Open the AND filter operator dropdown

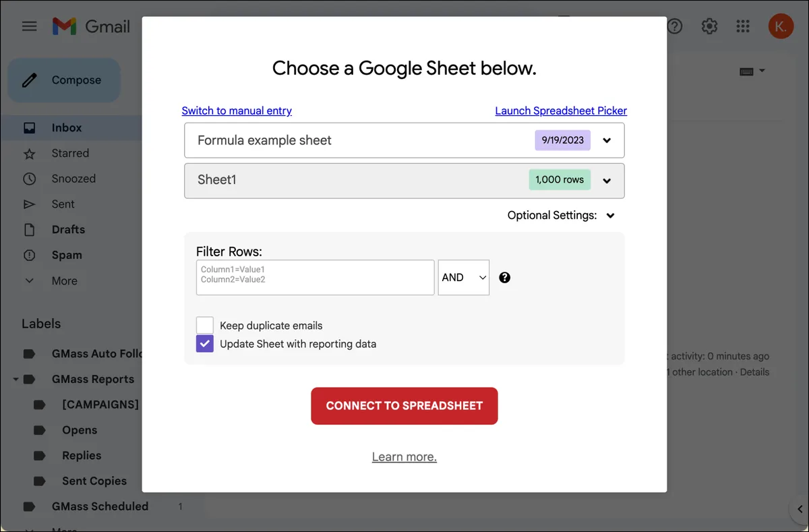pyautogui.click(x=464, y=277)
